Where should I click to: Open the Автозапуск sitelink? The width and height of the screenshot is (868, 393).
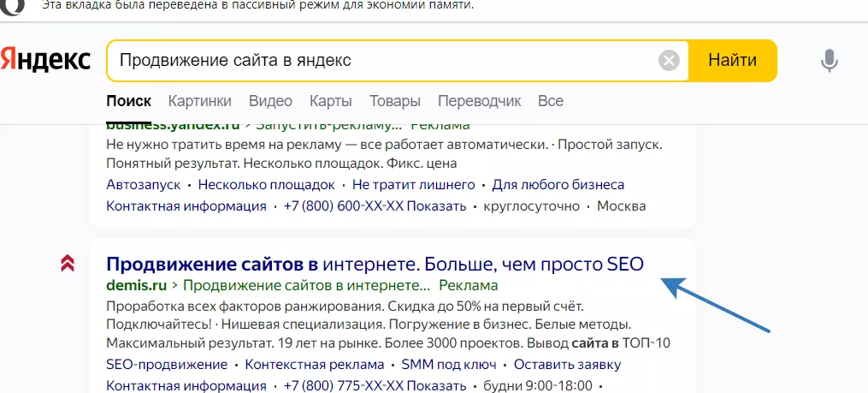click(144, 185)
